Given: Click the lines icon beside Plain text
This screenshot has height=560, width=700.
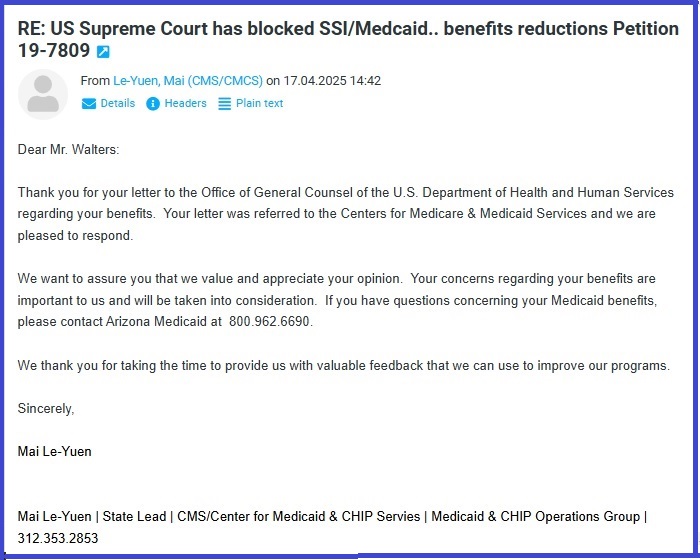Looking at the screenshot, I should point(225,104).
